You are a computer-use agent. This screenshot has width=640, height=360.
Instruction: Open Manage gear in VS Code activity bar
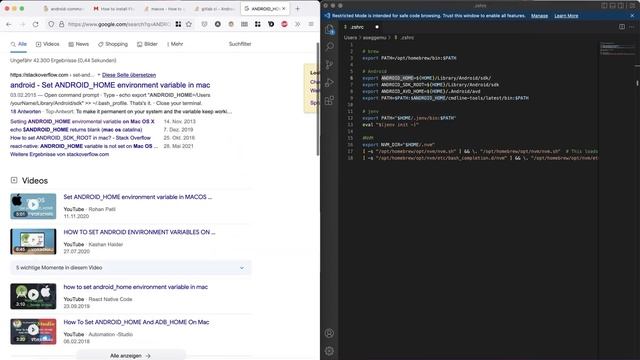pos(329,351)
